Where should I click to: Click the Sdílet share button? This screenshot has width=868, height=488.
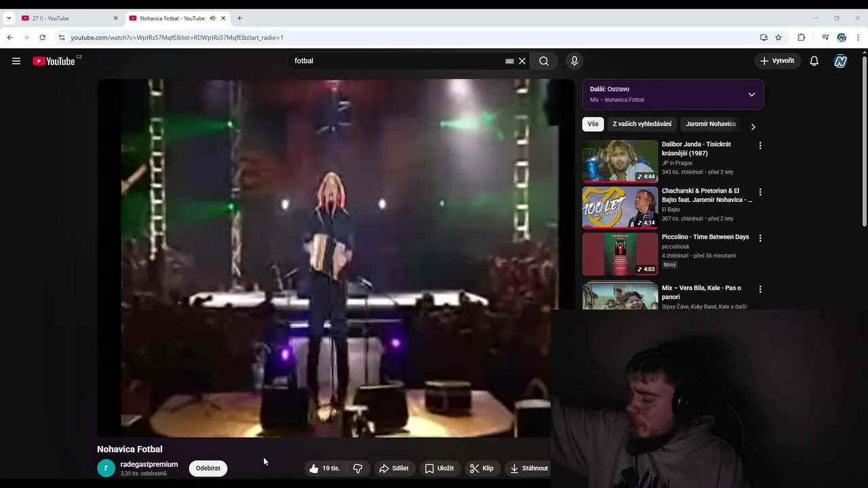tap(394, 468)
